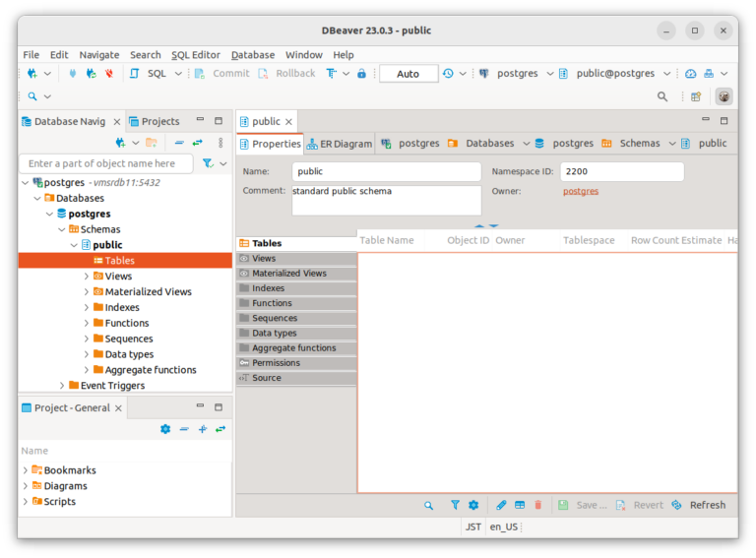Click the postgres owner link

pyautogui.click(x=580, y=191)
